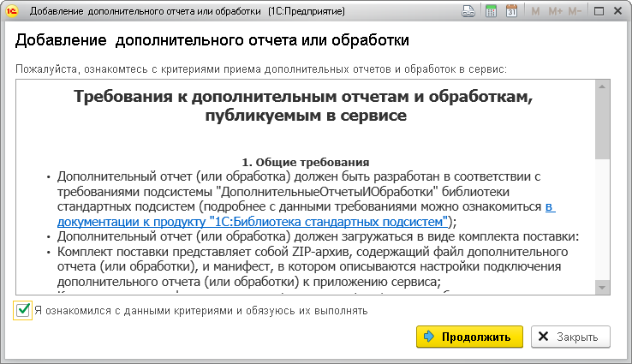632x364 pixels.
Task: Click the M- memory subtract button
Action: click(x=575, y=12)
